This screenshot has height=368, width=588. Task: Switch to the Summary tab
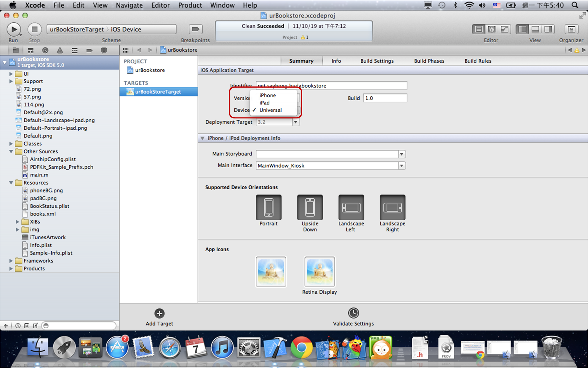click(x=301, y=61)
